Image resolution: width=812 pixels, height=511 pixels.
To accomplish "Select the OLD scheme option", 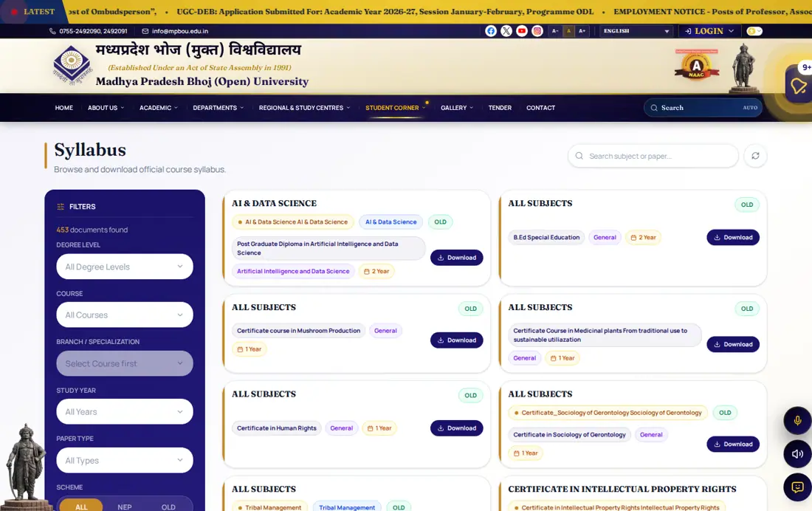I will coord(168,507).
